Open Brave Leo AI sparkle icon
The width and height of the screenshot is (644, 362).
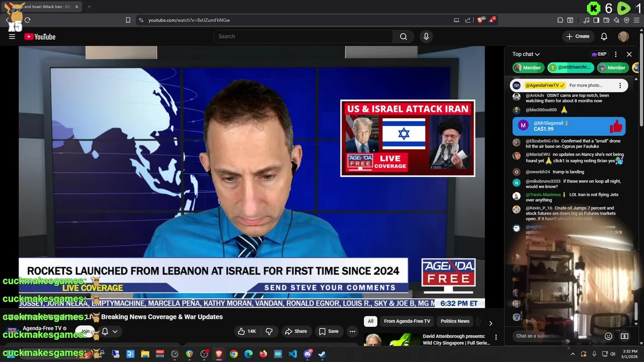[x=616, y=20]
